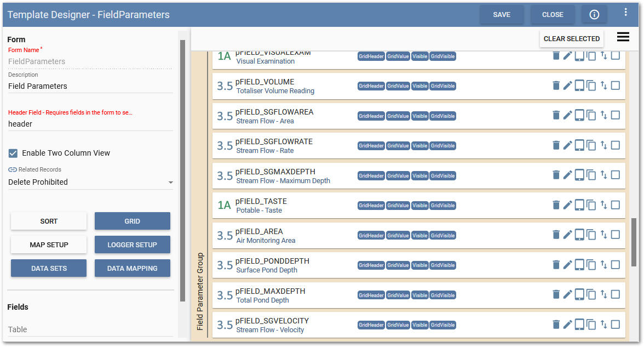
Task: Uncheck Enable Two Column View
Action: 13,153
